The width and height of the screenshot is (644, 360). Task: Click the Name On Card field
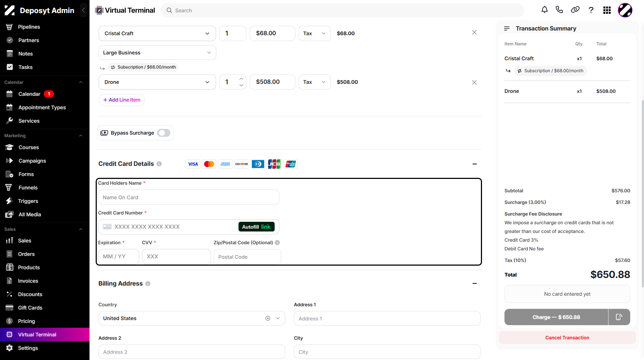coord(189,197)
